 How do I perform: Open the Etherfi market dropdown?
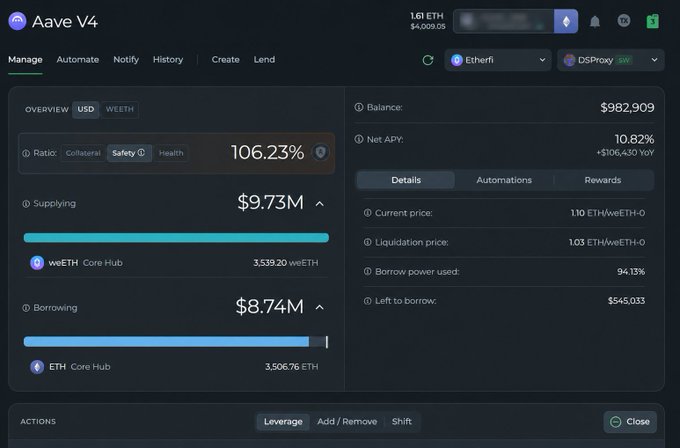click(x=498, y=60)
